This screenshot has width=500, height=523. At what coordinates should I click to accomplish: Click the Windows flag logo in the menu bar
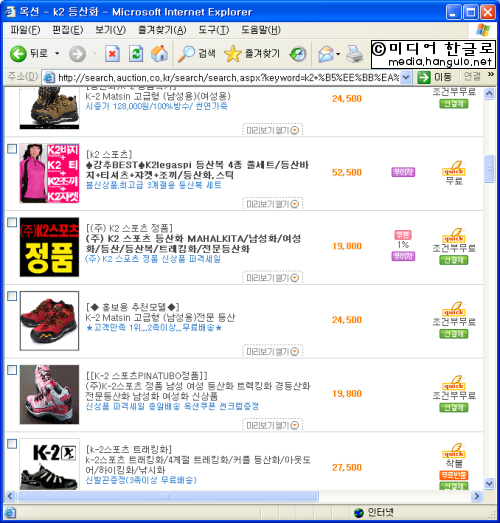tap(483, 30)
